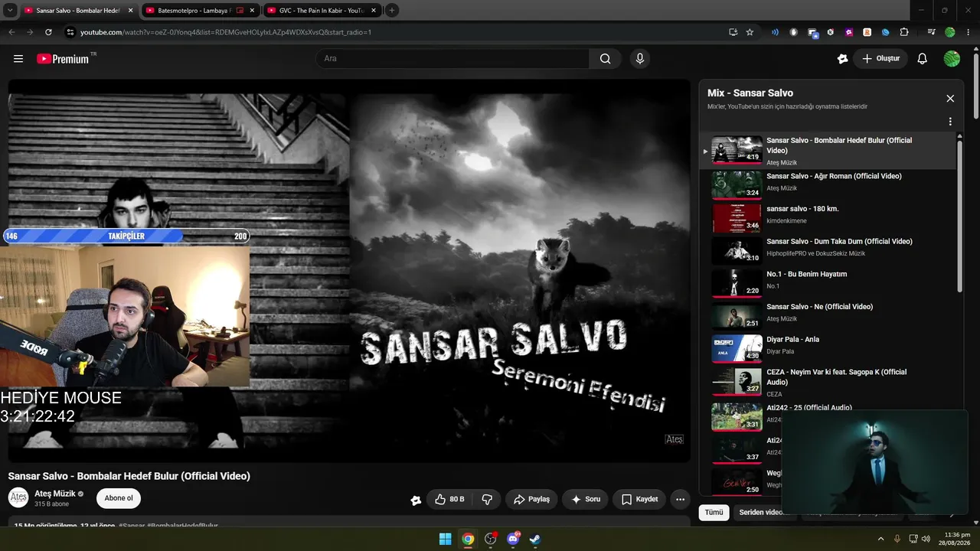Select the Seriden videolar chip
The width and height of the screenshot is (980, 551).
(759, 512)
